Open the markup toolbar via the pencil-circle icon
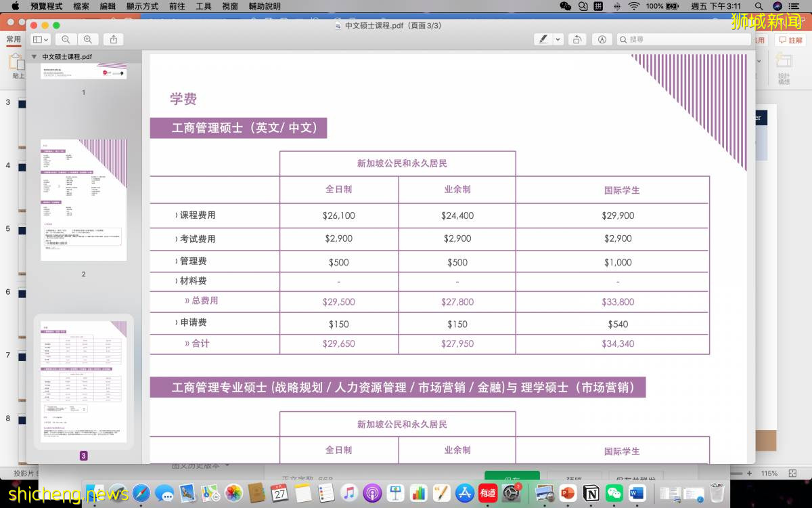This screenshot has width=812, height=508. (x=602, y=39)
